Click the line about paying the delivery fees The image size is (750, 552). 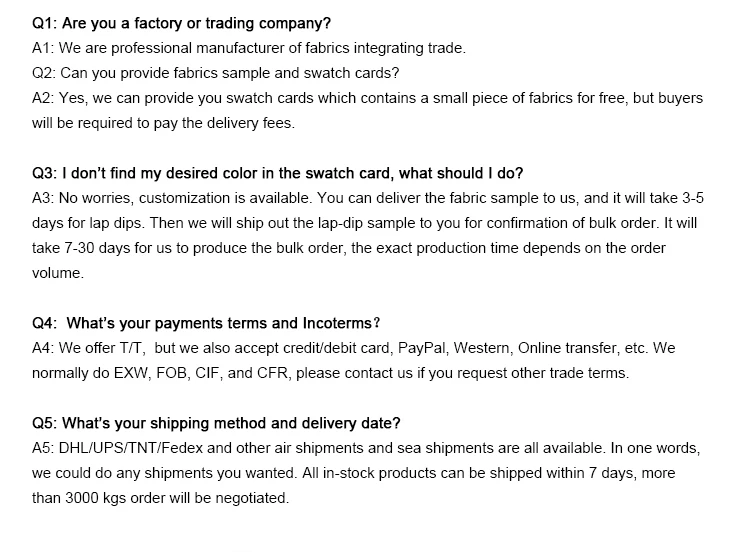pos(164,123)
